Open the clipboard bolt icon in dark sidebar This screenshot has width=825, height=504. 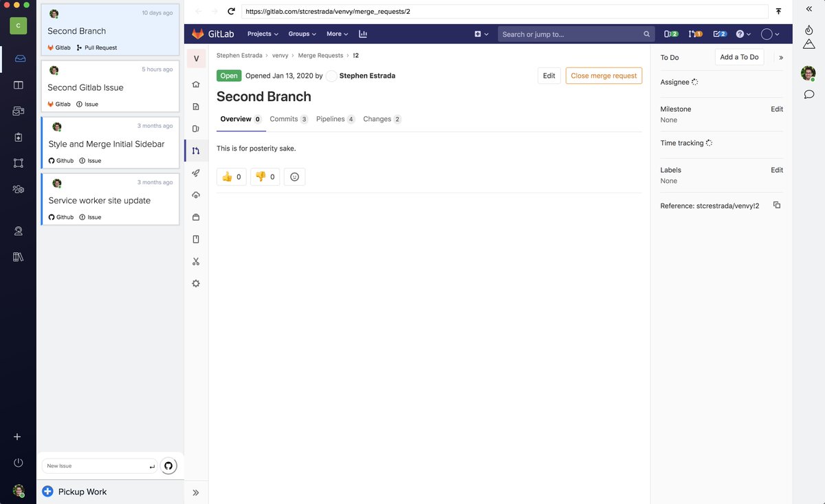pyautogui.click(x=19, y=137)
